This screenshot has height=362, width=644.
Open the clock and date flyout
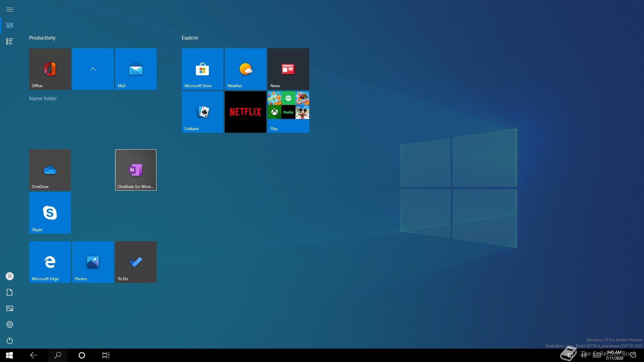click(x=614, y=355)
